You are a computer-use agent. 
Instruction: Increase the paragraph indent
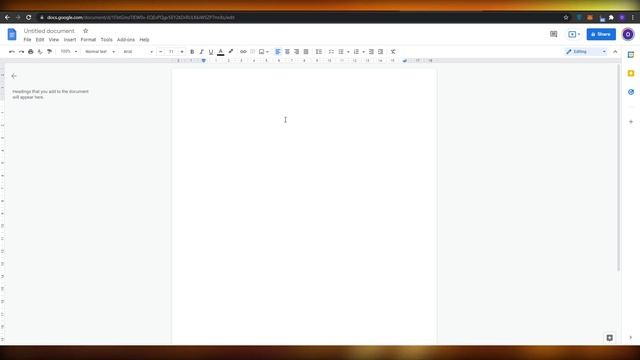[x=380, y=52]
